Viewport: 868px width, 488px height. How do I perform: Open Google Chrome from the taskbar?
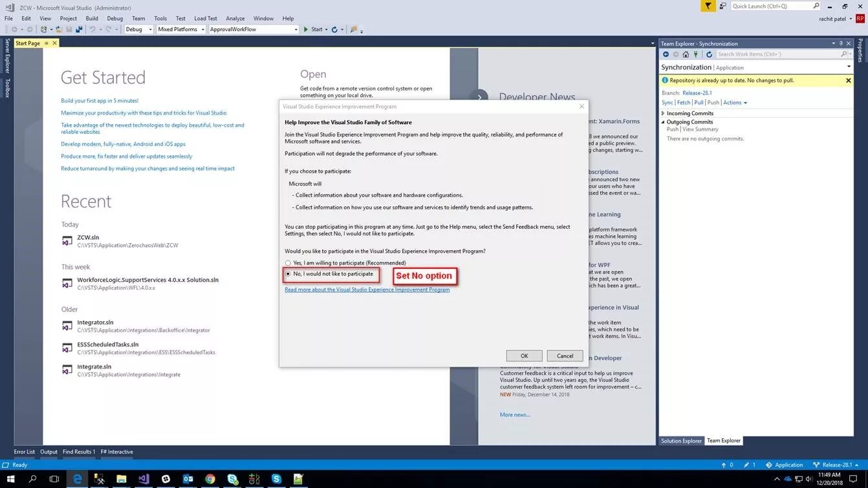210,479
